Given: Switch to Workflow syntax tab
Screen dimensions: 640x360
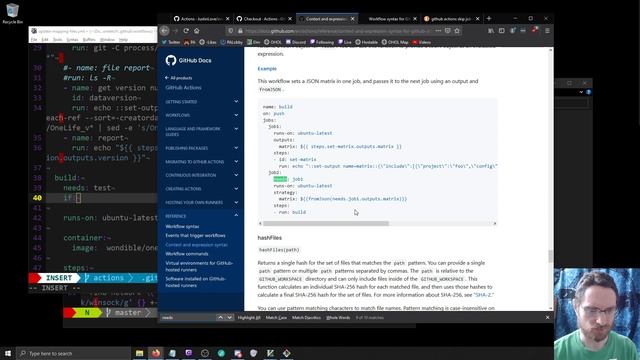Looking at the screenshot, I should click(x=390, y=19).
